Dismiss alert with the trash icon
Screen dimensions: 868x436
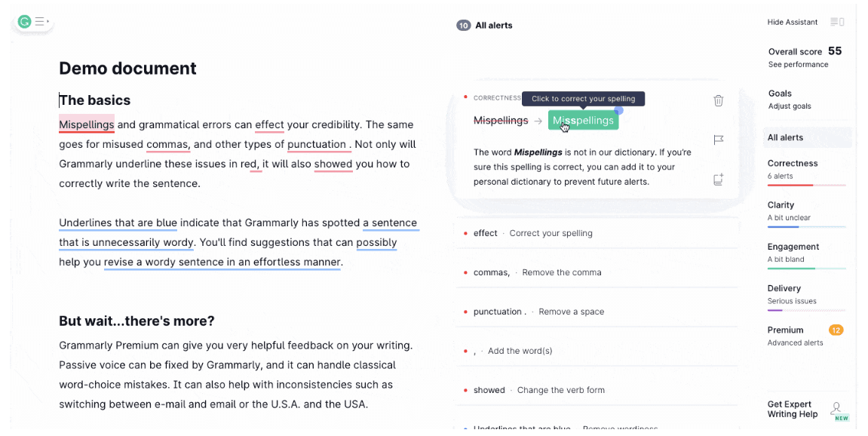point(719,100)
